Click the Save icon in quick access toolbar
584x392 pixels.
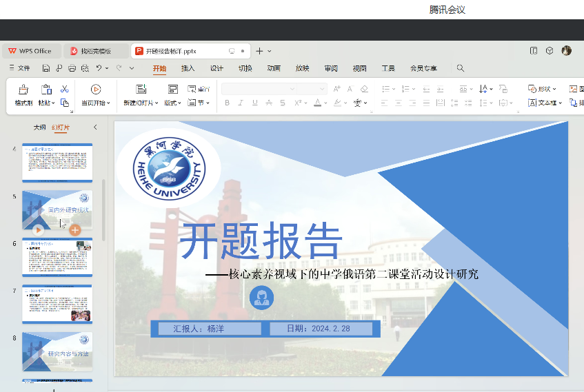coord(46,68)
